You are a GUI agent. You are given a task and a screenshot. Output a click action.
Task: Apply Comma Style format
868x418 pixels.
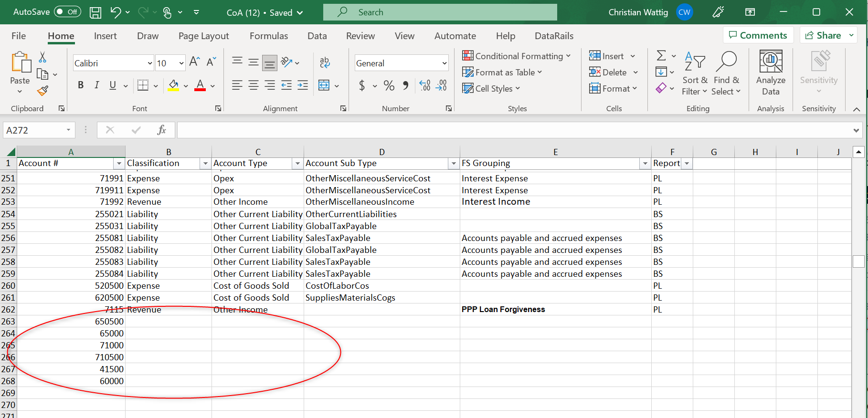406,85
